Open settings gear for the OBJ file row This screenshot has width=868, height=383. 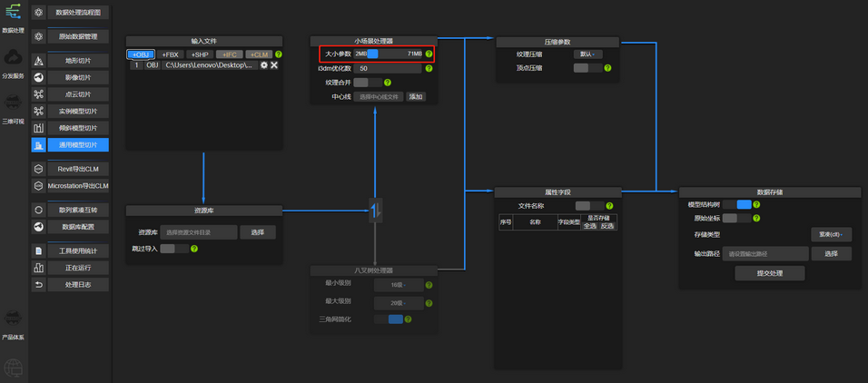point(264,65)
